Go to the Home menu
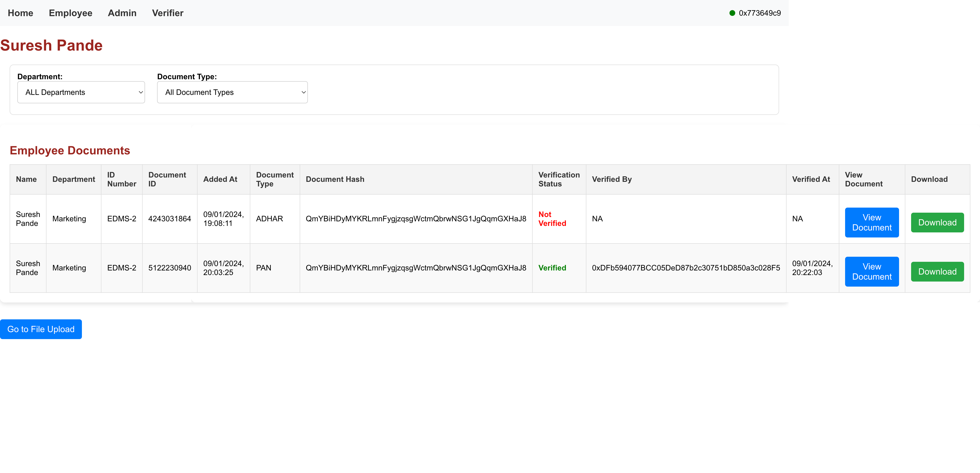This screenshot has width=980, height=473. tap(20, 13)
